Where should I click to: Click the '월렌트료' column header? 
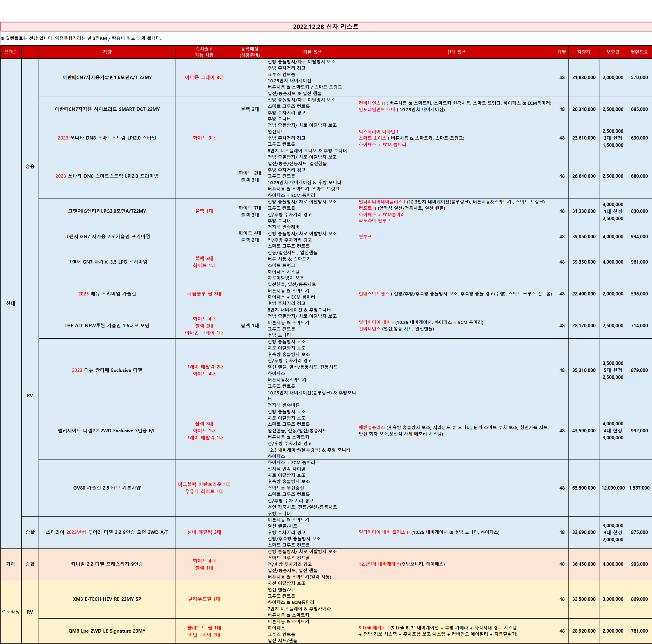639,52
